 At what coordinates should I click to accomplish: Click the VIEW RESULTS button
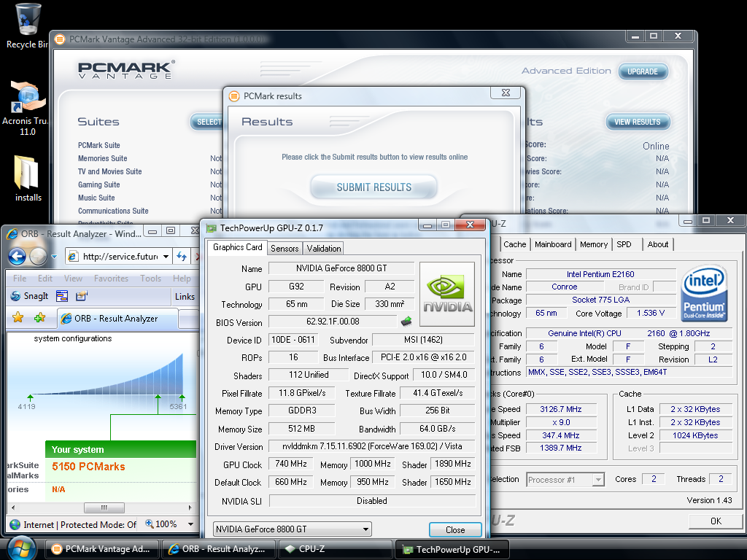(x=638, y=122)
